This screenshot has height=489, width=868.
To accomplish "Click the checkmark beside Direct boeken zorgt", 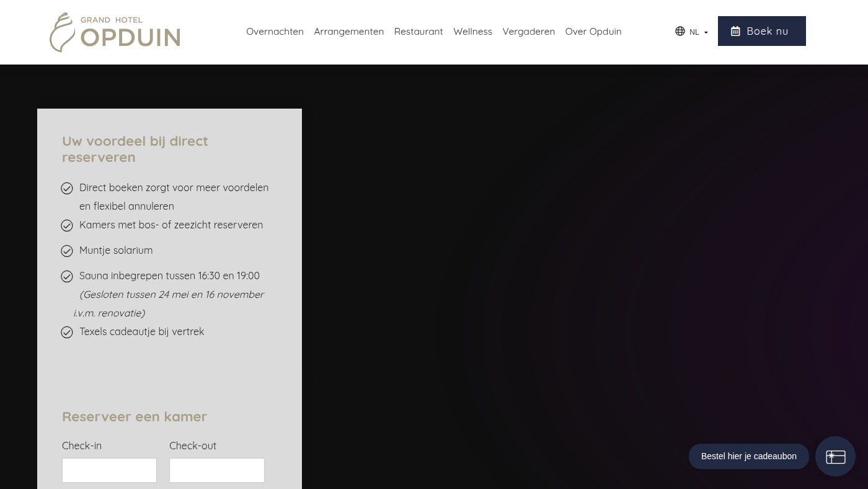I will tap(67, 188).
